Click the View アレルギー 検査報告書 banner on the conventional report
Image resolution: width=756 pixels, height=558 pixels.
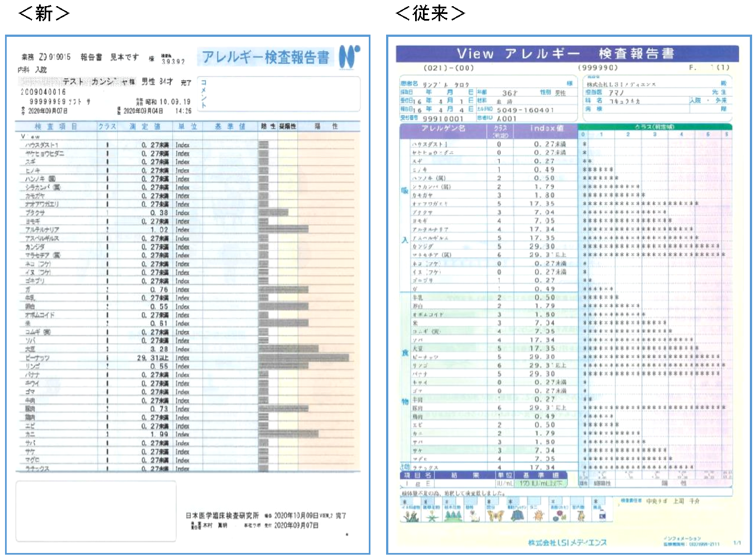click(567, 54)
